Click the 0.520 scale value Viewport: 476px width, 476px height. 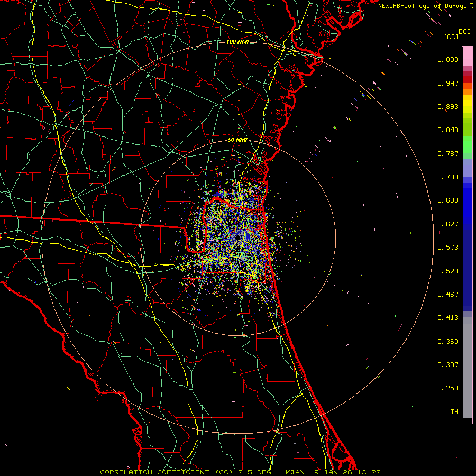(x=448, y=271)
